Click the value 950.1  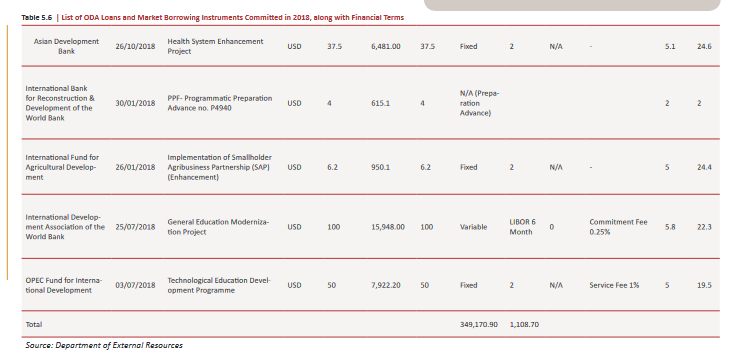380,167
